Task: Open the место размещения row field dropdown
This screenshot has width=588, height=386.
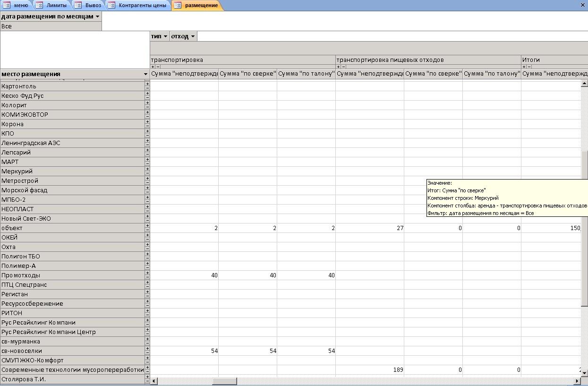Action: [x=145, y=74]
